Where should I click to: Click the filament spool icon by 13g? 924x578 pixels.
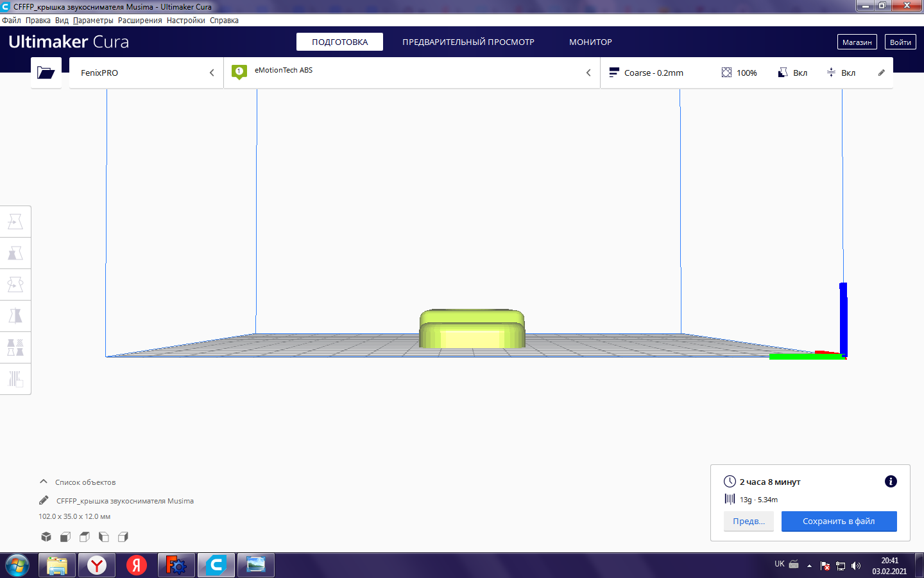[x=730, y=499]
